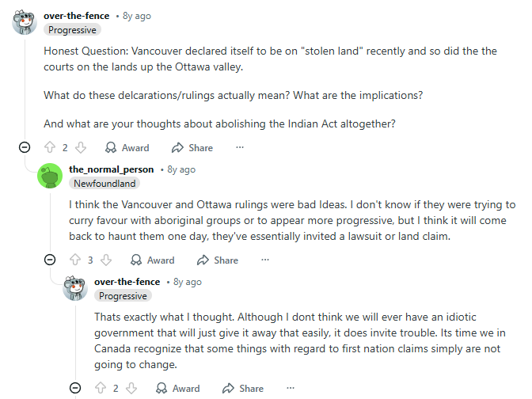Open the_normal_person's profile link
Screen dimensions: 532x399
pos(110,169)
